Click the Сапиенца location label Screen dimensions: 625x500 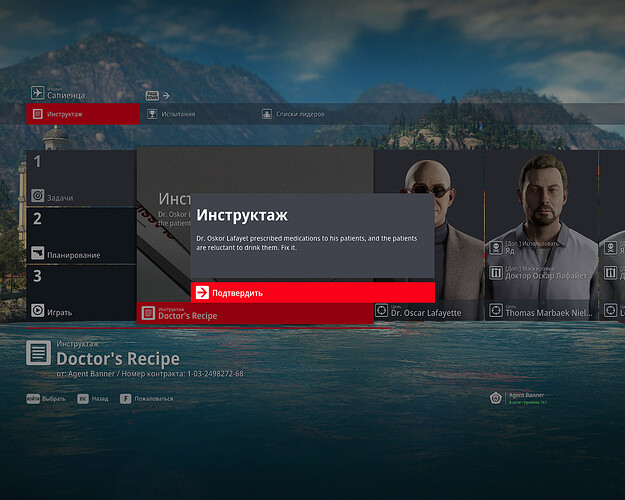[x=66, y=96]
